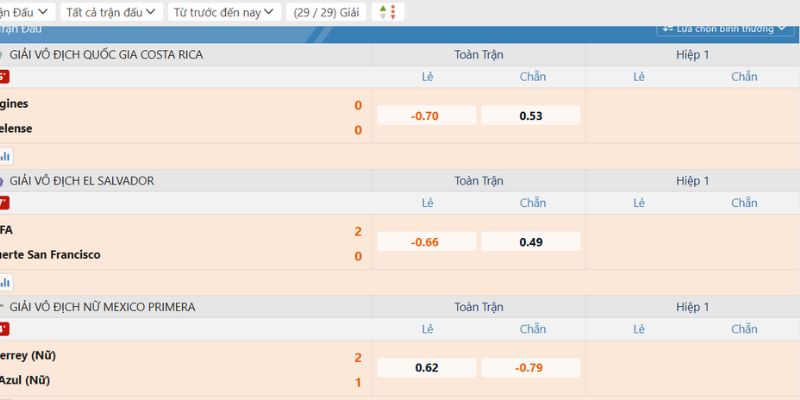Expand 'Từ trước đến nay' time filter
This screenshot has height=400, width=800.
click(x=223, y=12)
